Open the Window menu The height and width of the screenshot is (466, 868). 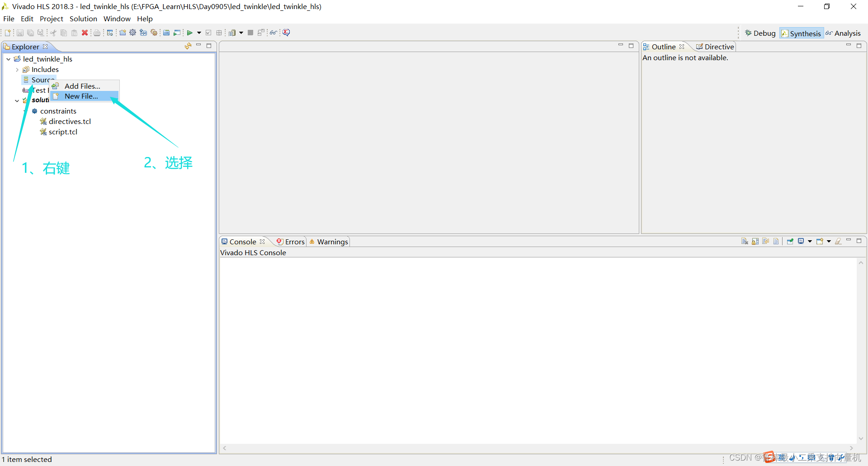(x=117, y=19)
